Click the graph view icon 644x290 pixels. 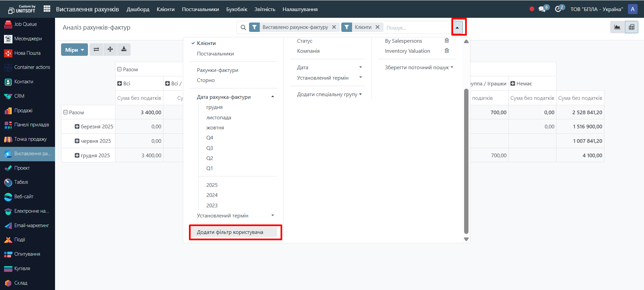point(617,27)
